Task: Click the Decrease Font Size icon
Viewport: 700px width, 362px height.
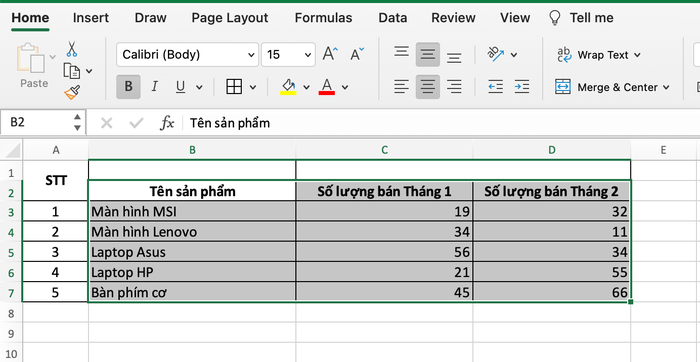Action: [x=357, y=54]
